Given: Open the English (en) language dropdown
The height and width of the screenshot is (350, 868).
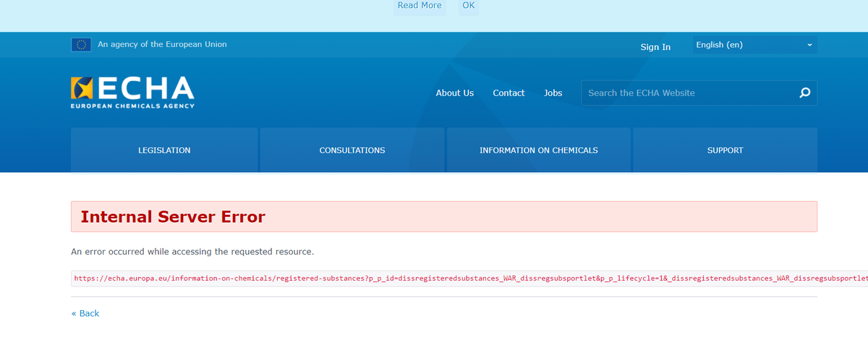Looking at the screenshot, I should pyautogui.click(x=754, y=45).
